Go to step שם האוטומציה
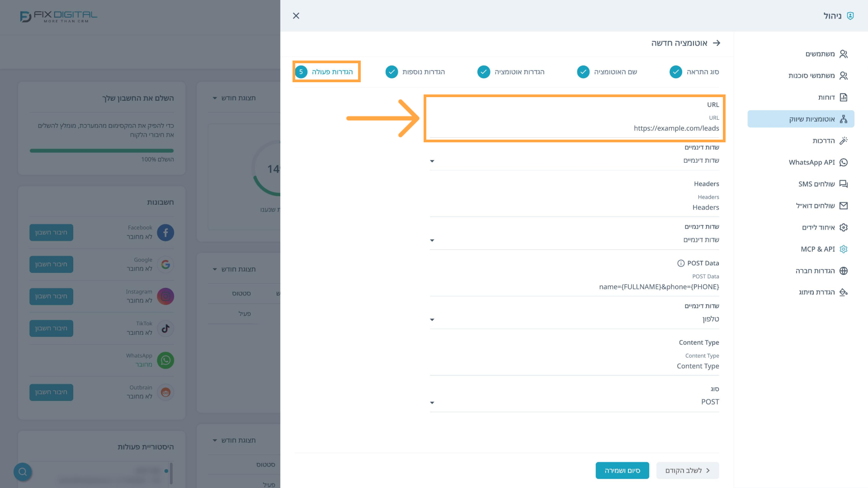This screenshot has height=488, width=868. click(x=607, y=72)
